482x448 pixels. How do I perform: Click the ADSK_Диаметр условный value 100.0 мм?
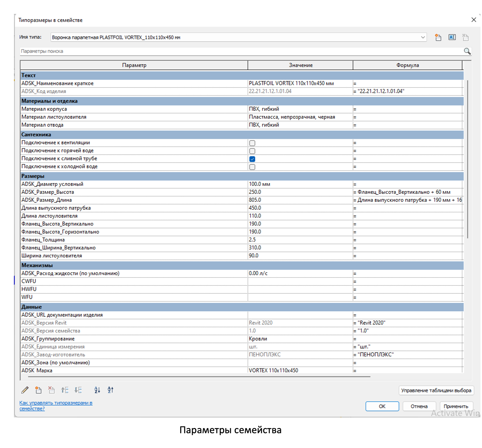point(300,184)
